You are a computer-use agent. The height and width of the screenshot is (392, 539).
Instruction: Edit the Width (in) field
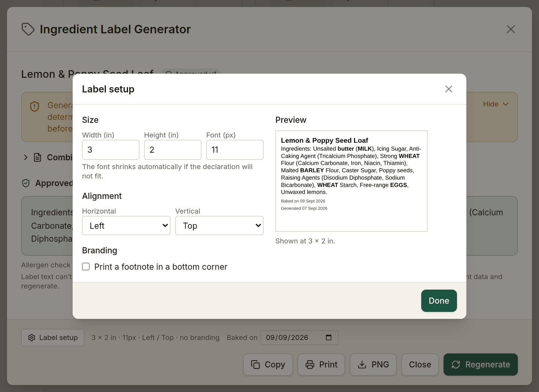(110, 150)
